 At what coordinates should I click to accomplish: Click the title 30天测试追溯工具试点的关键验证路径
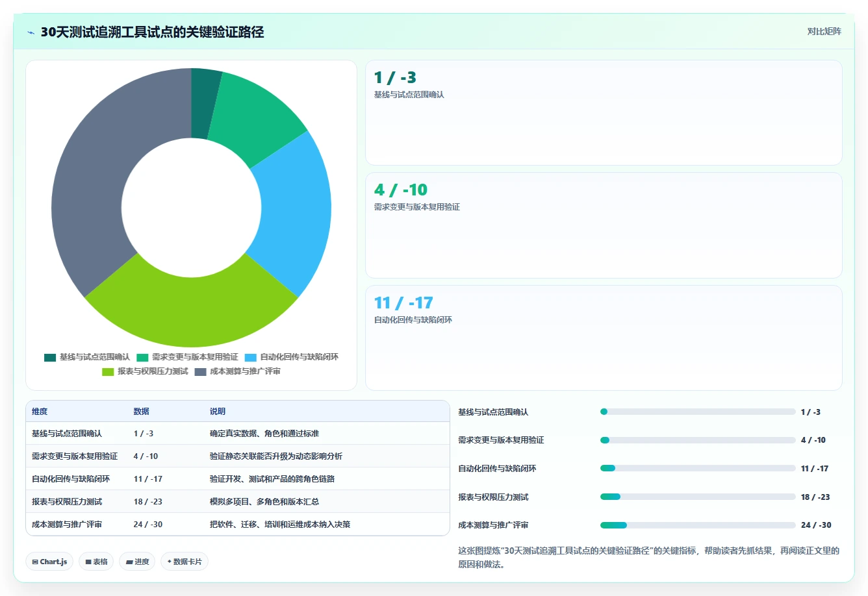(152, 32)
